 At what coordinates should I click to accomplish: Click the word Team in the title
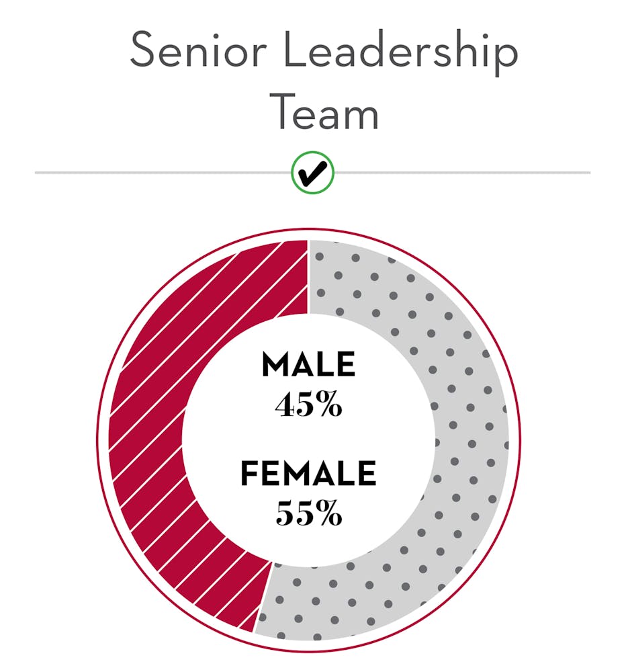pos(324,112)
